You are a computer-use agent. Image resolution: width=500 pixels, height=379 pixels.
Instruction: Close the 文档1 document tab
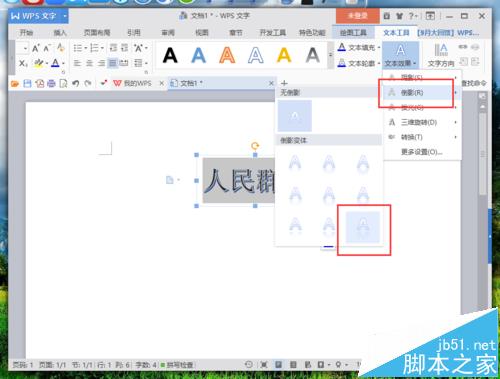pos(271,83)
